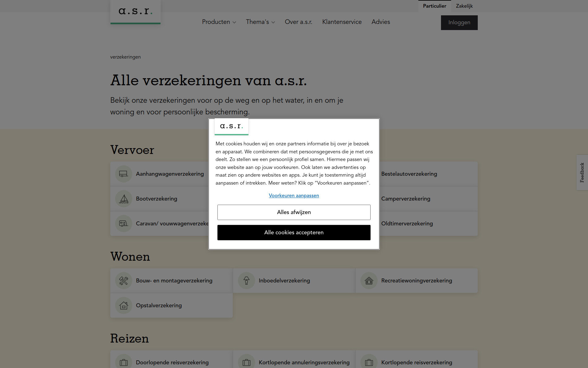Click the heading Alle verzekeringen van a.s.r.
This screenshot has width=588, height=368.
coord(209,80)
